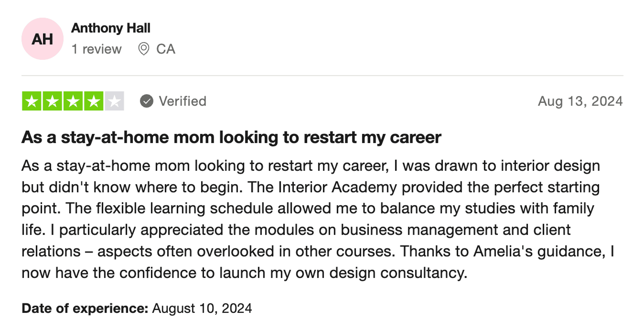Click the Verified checkmark badge icon
This screenshot has width=644, height=332.
(147, 101)
